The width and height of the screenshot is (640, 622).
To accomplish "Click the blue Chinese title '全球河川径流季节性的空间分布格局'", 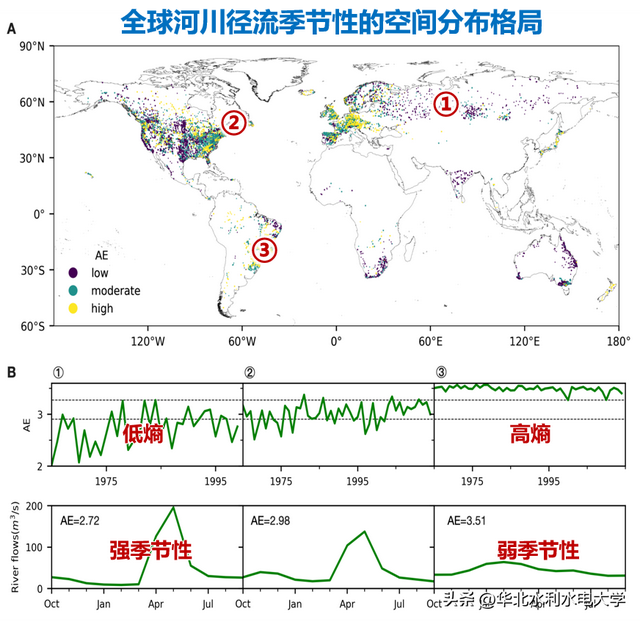I will (331, 21).
